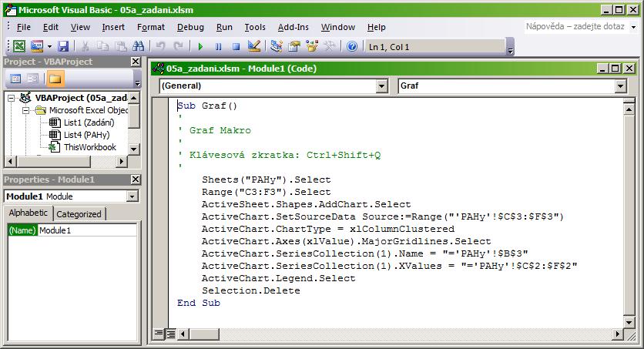This screenshot has height=349, width=644.
Task: Open the File menu
Action: 23,27
